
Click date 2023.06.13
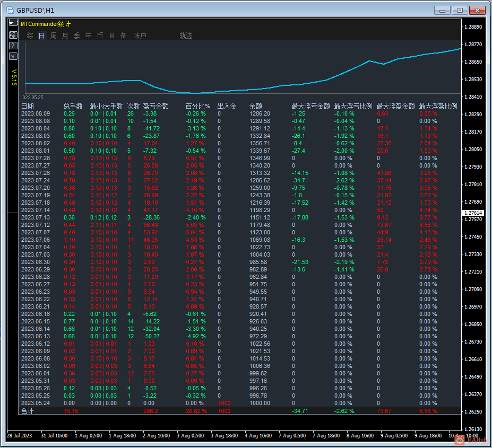[x=36, y=336]
